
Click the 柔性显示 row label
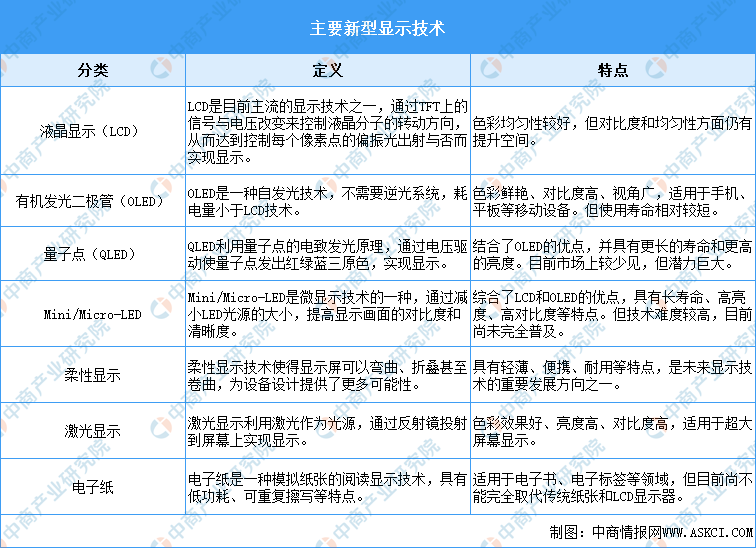pyautogui.click(x=93, y=376)
